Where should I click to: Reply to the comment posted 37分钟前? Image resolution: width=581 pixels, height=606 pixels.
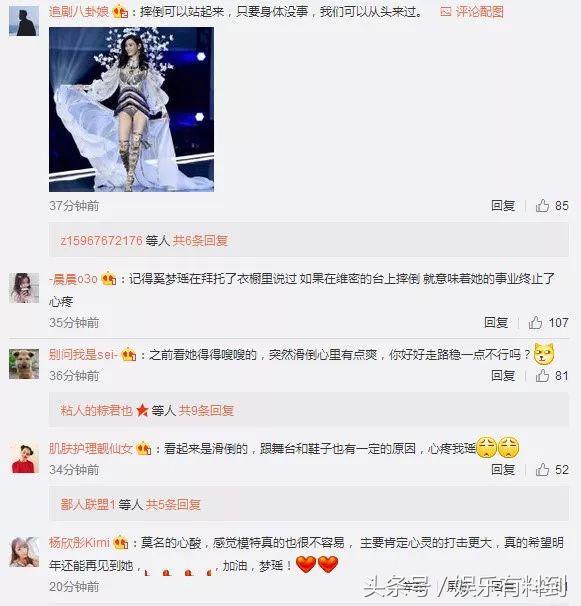[503, 206]
